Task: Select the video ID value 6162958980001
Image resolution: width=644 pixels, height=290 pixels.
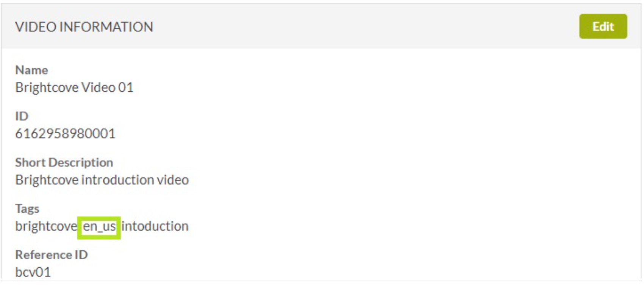Action: (65, 134)
